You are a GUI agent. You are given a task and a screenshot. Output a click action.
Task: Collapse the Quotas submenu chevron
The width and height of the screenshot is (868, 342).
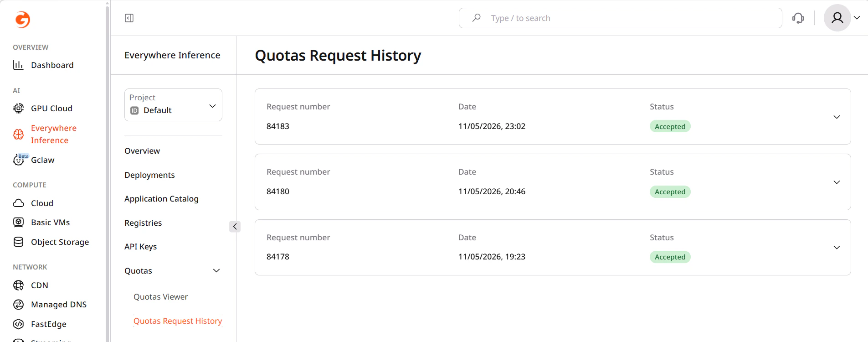pos(216,271)
